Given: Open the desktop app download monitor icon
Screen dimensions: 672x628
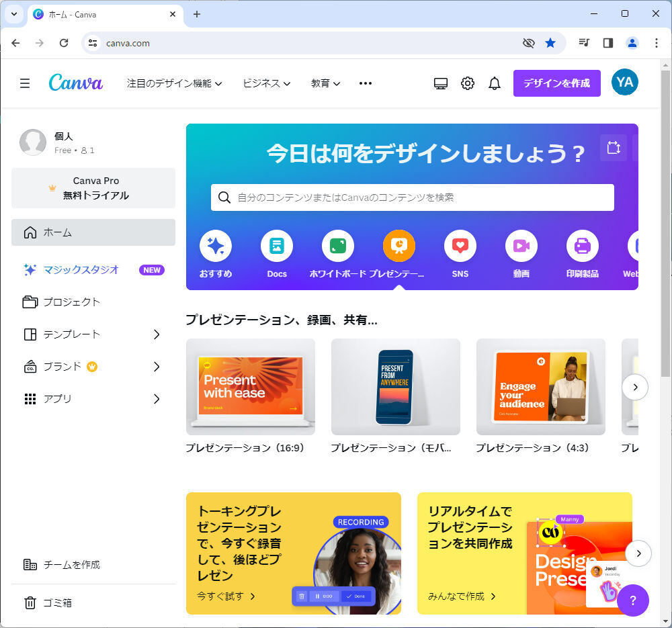Looking at the screenshot, I should coord(441,83).
